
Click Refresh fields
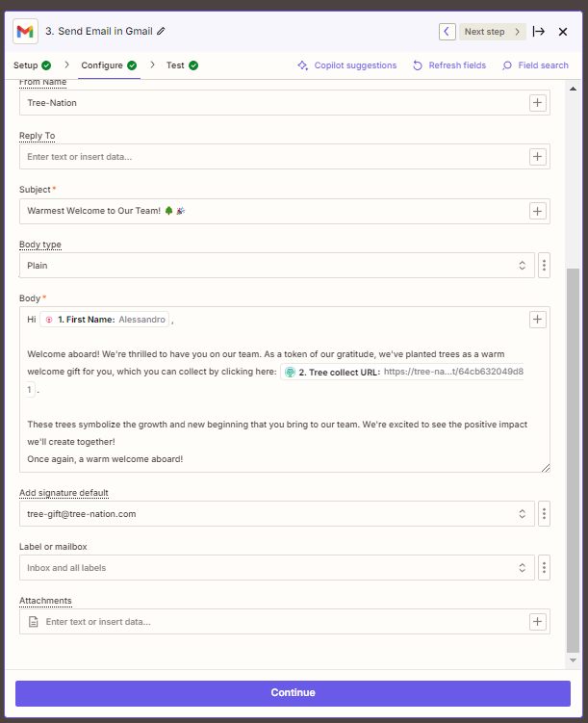[x=449, y=65]
